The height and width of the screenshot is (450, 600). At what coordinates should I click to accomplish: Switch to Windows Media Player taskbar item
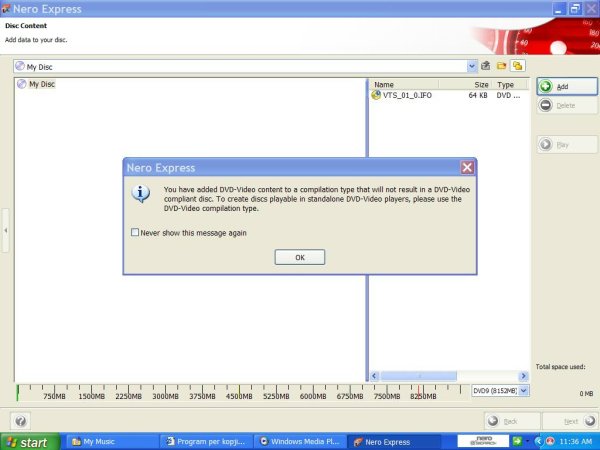[x=300, y=442]
